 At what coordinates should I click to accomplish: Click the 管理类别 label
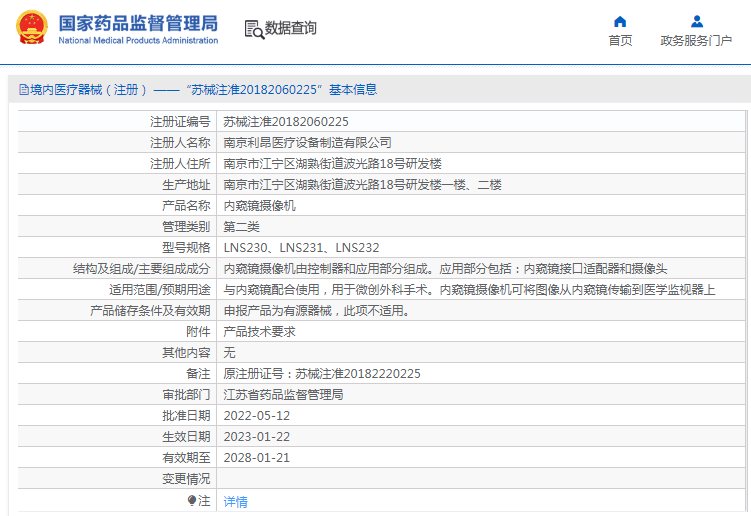pos(186,227)
